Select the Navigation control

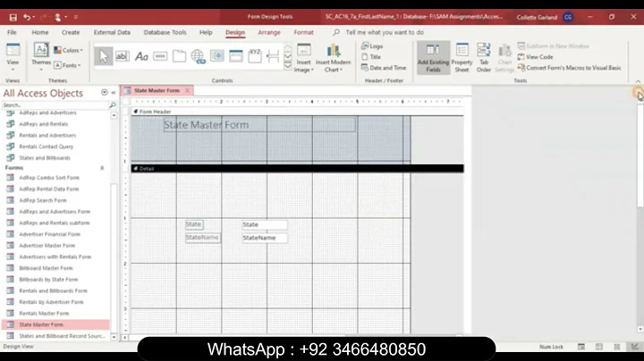236,56
